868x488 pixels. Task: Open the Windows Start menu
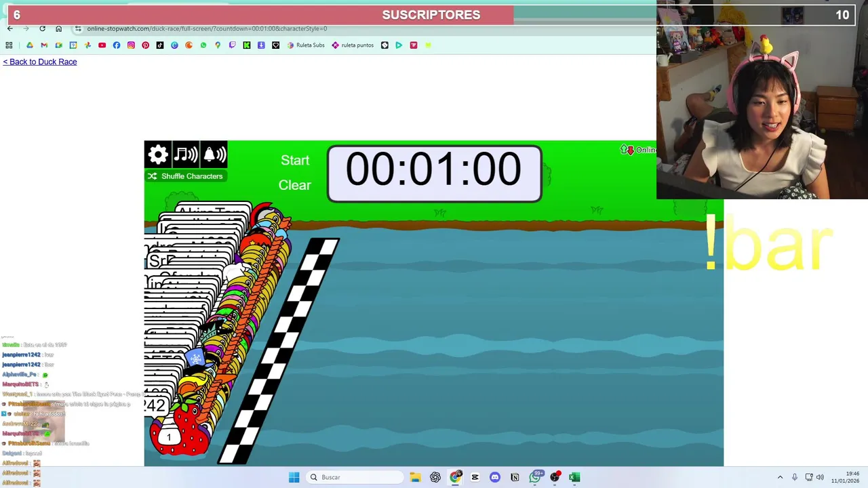294,477
